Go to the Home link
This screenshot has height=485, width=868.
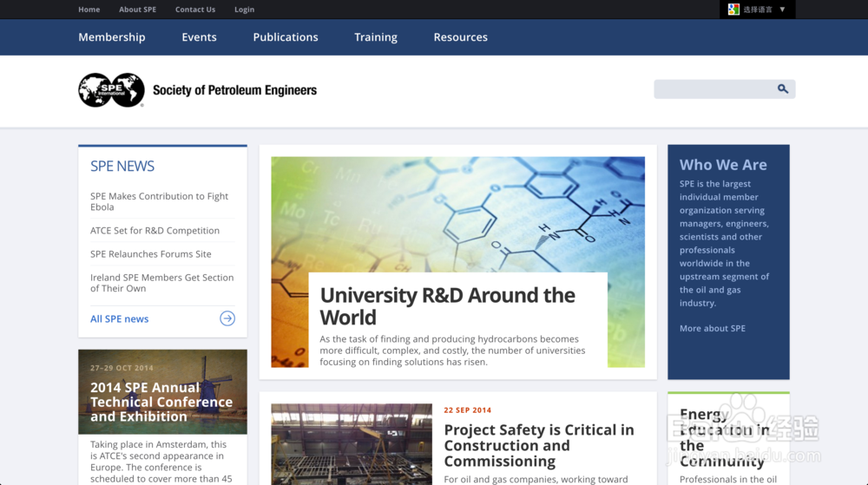click(89, 10)
